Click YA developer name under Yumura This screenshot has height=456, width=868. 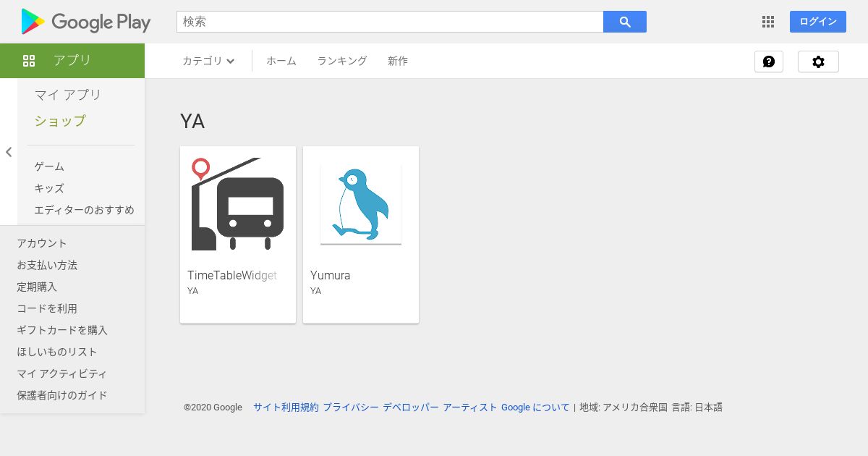pyautogui.click(x=316, y=291)
